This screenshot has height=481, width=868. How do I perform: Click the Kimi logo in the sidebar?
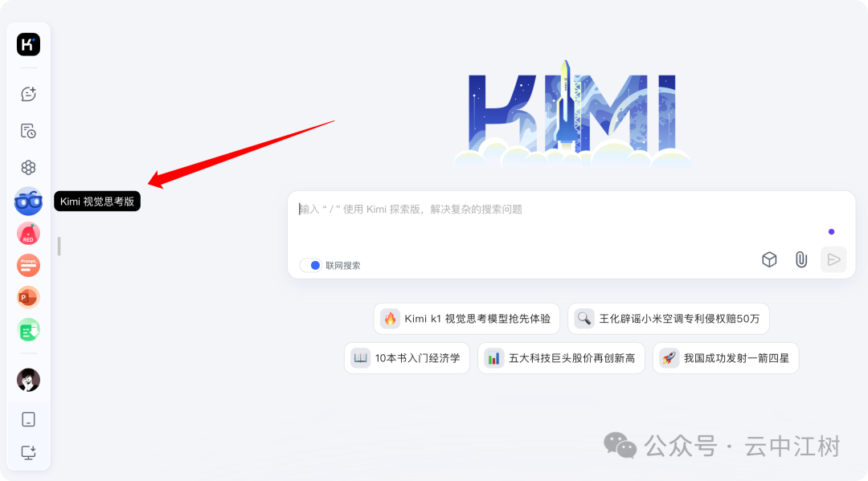28,44
